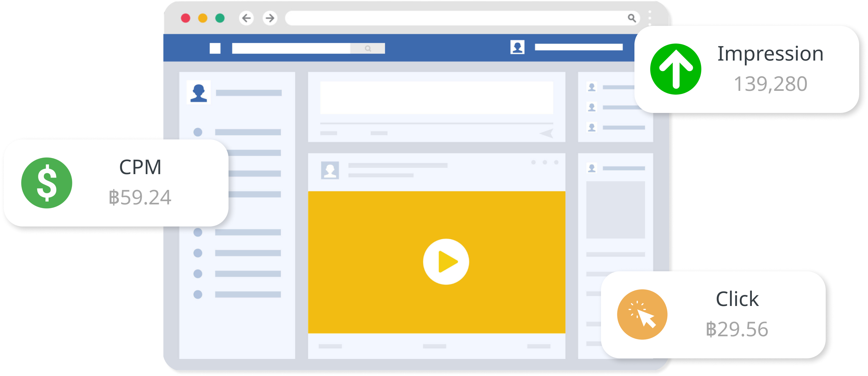Click the Impression label
This screenshot has width=868, height=376.
coord(770,54)
